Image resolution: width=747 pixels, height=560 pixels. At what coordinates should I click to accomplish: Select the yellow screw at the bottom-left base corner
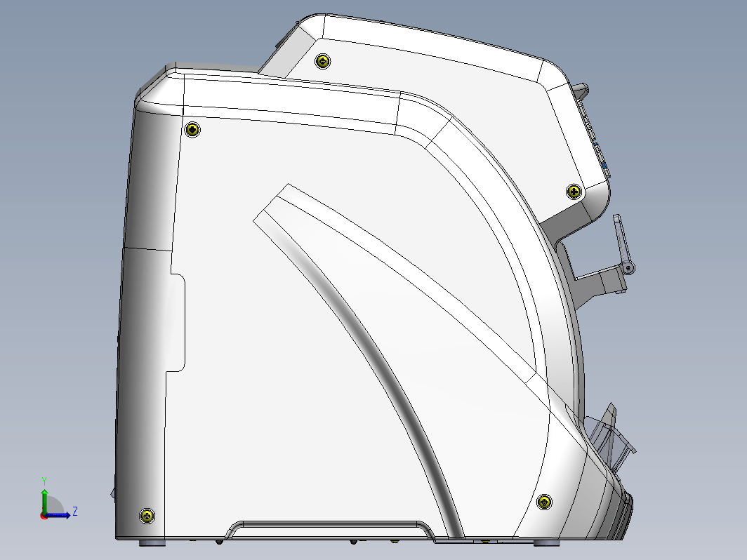coord(147,516)
